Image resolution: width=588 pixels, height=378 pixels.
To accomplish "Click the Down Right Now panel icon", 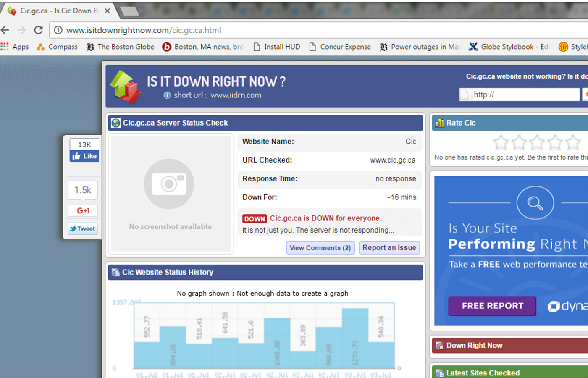I will (440, 346).
